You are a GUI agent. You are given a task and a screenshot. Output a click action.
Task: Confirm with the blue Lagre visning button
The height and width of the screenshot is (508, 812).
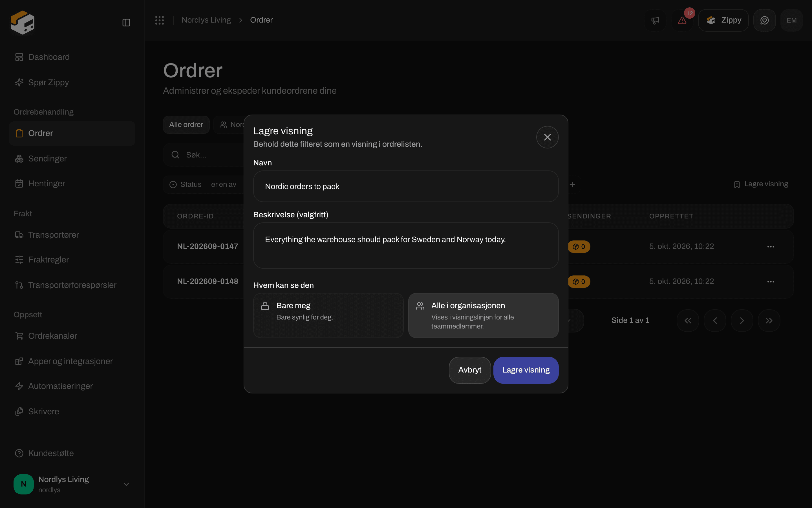point(526,370)
